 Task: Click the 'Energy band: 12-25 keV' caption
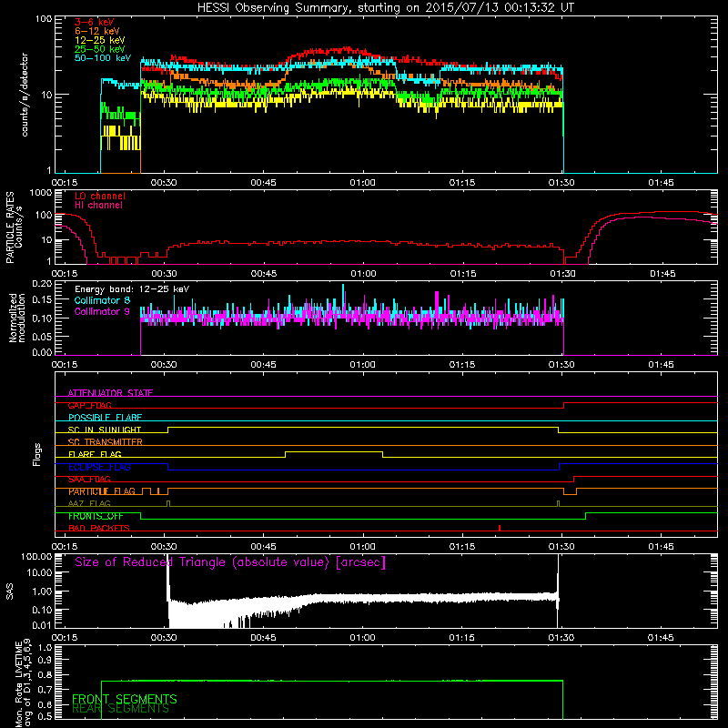(x=132, y=289)
